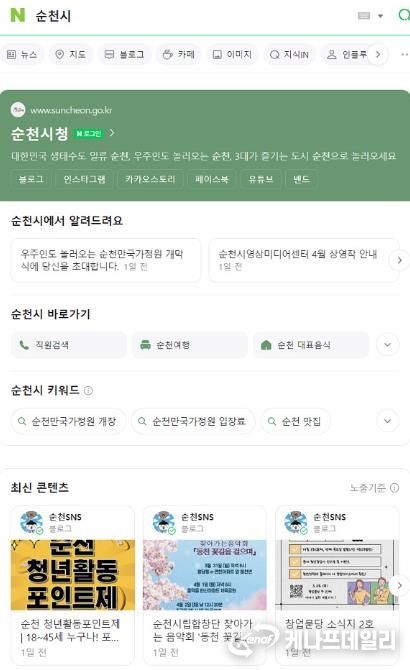Search keyword 순천만국가정원 입장료

(x=193, y=421)
